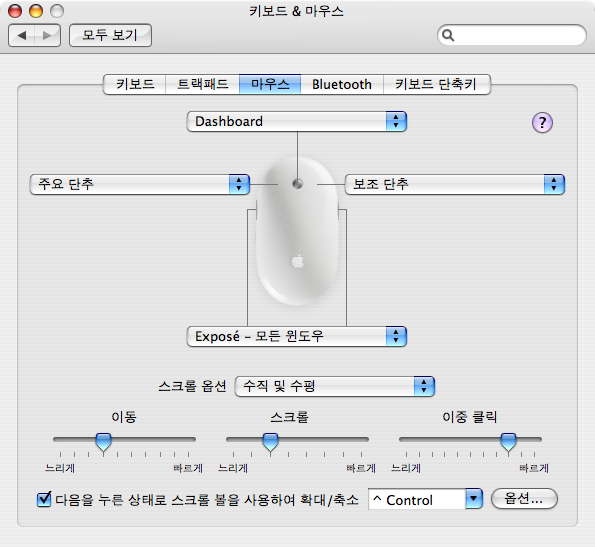Click the 모두 보기 button
This screenshot has width=595, height=547.
(110, 35)
